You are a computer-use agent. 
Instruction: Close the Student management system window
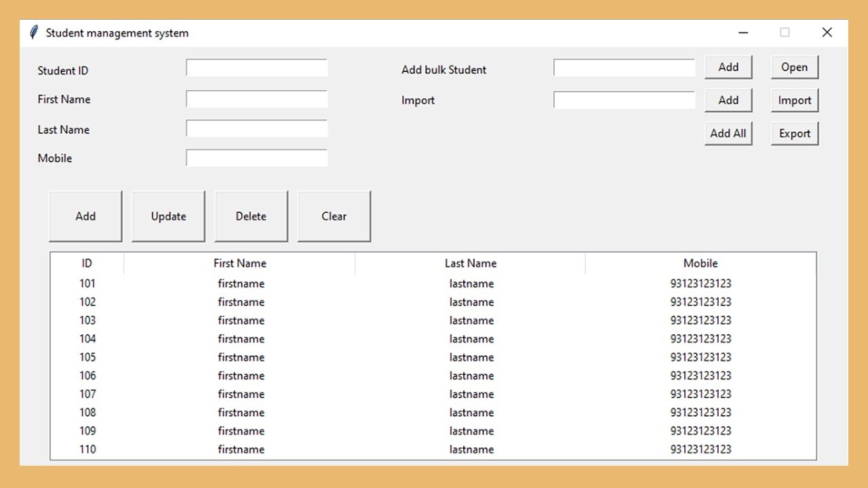[x=827, y=33]
